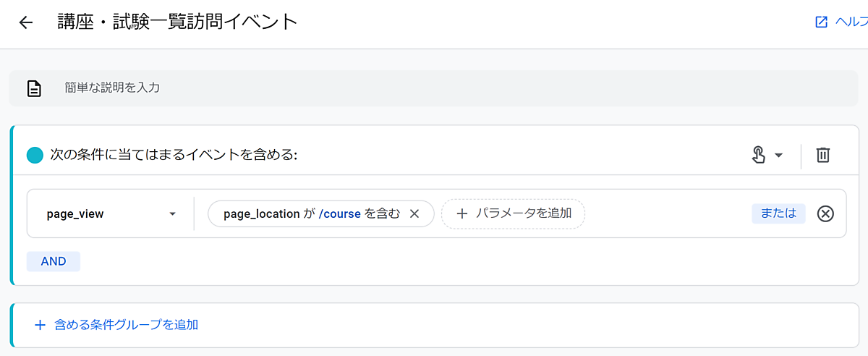Remove the page_location parameter chip
868x356 pixels.
coord(414,214)
